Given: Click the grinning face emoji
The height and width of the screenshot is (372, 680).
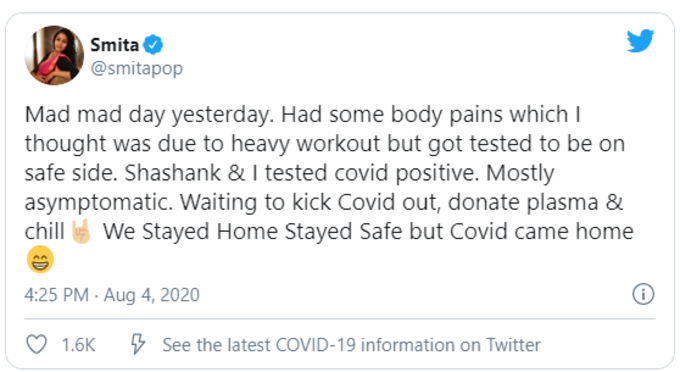Looking at the screenshot, I should click(40, 260).
